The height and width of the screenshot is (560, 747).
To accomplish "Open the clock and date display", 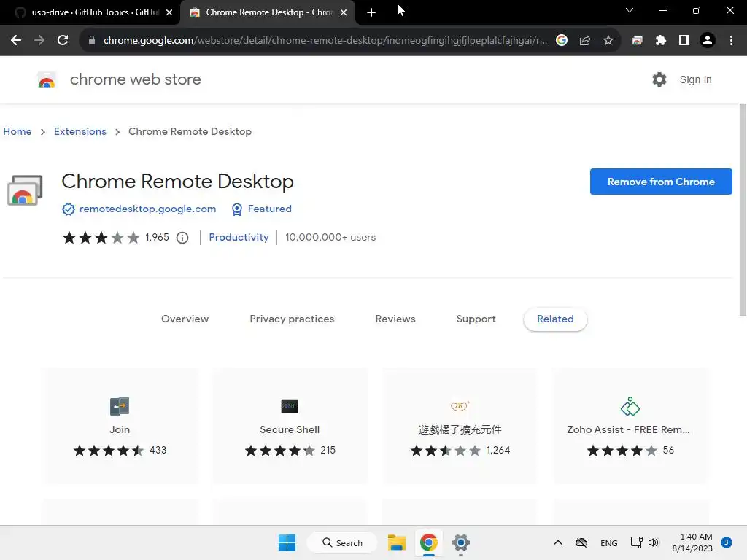I will (692, 542).
